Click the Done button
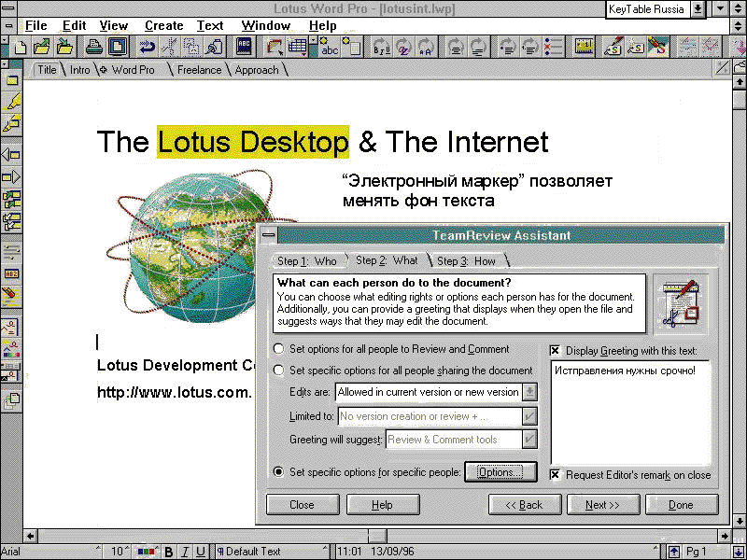 [x=682, y=505]
